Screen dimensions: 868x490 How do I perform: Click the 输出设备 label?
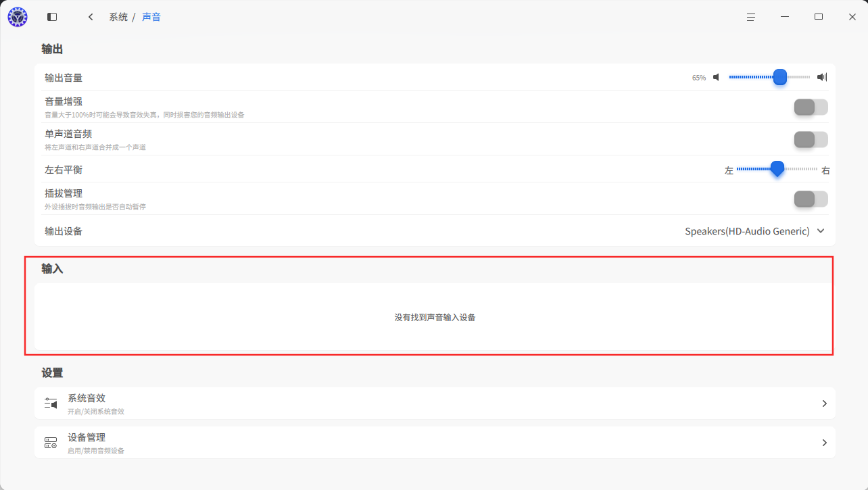64,231
